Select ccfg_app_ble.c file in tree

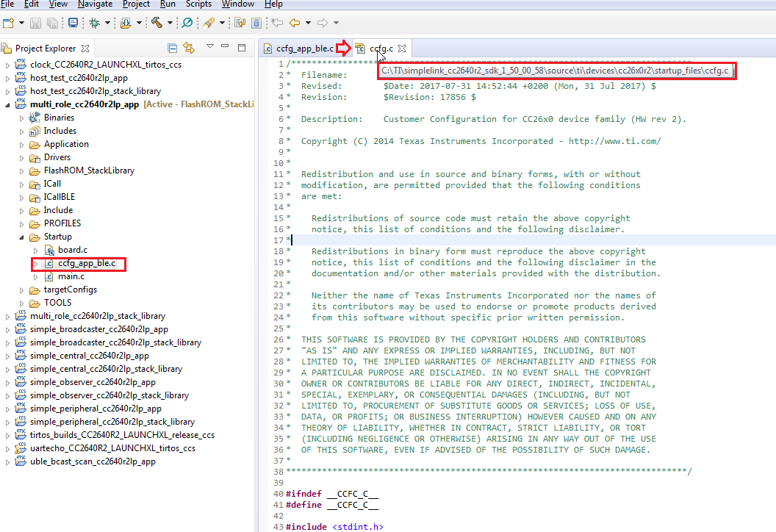(x=87, y=263)
